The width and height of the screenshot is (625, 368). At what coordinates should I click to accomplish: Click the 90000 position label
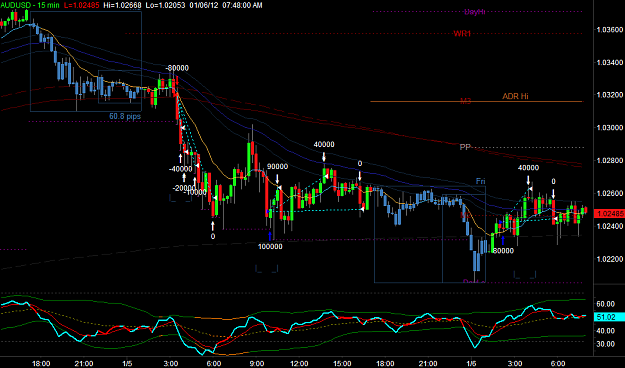pyautogui.click(x=277, y=167)
